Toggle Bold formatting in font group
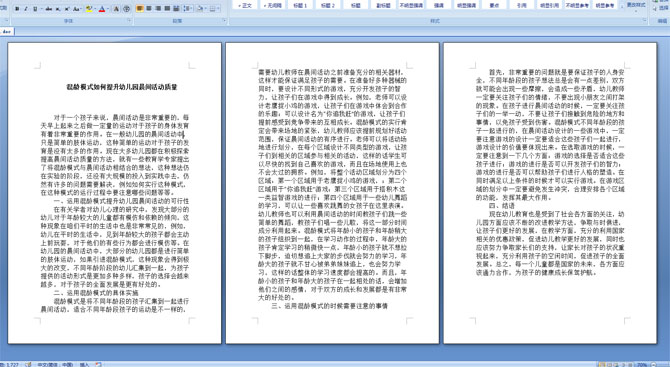The width and height of the screenshot is (670, 367). coord(17,9)
